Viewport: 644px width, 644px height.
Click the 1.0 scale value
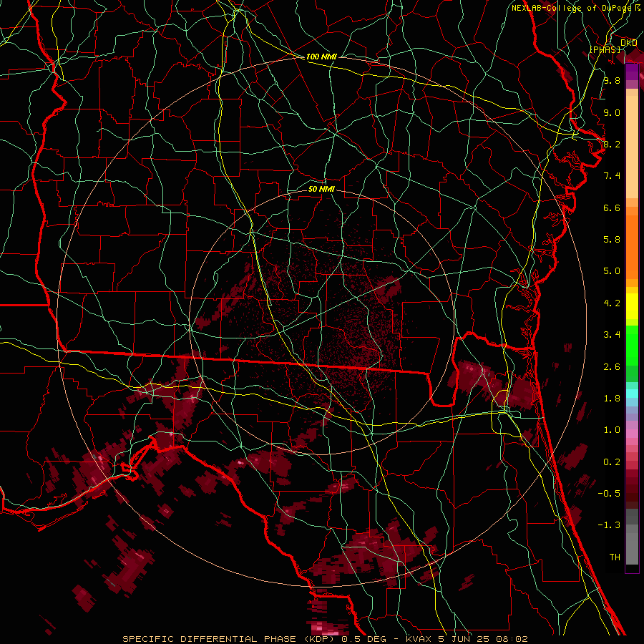pos(612,430)
